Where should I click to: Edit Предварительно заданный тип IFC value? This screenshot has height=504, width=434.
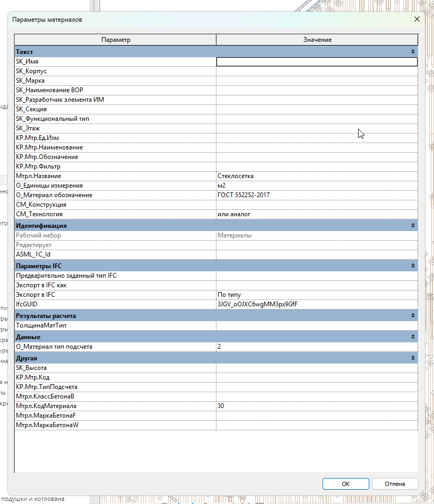point(317,276)
